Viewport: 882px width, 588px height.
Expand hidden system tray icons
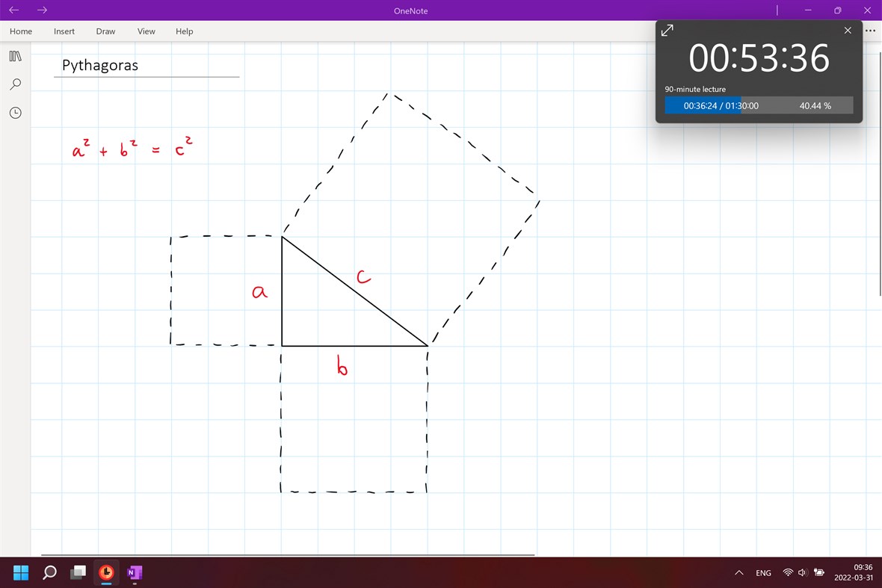tap(738, 572)
